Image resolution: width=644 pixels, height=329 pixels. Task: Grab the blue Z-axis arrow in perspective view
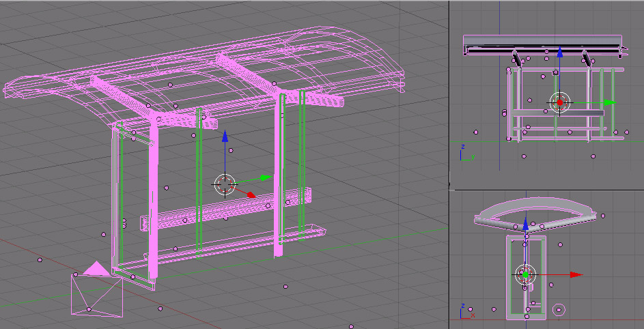point(225,137)
